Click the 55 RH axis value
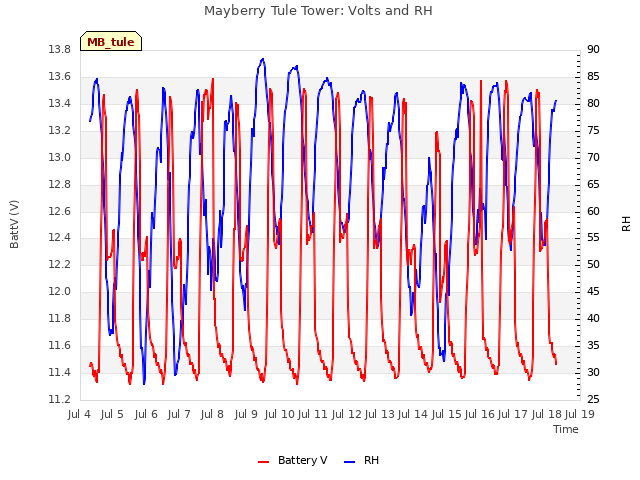The height and width of the screenshot is (480, 640). click(593, 238)
